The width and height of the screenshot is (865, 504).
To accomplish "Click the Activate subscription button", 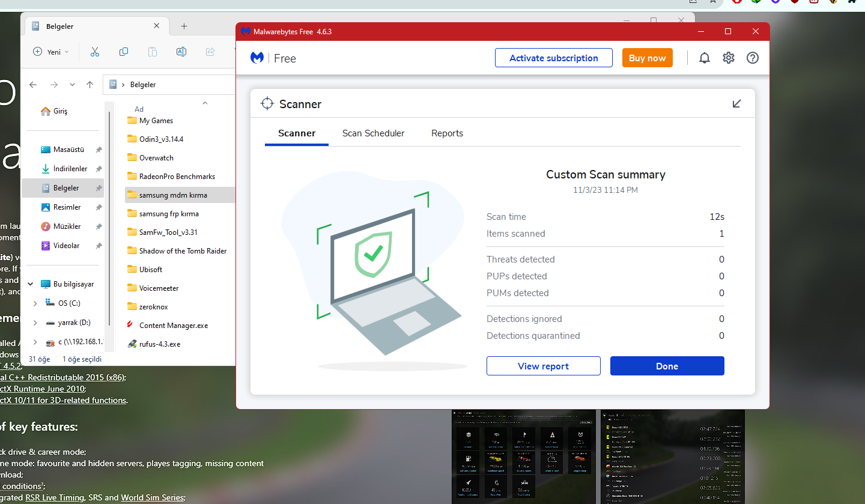I will [554, 58].
